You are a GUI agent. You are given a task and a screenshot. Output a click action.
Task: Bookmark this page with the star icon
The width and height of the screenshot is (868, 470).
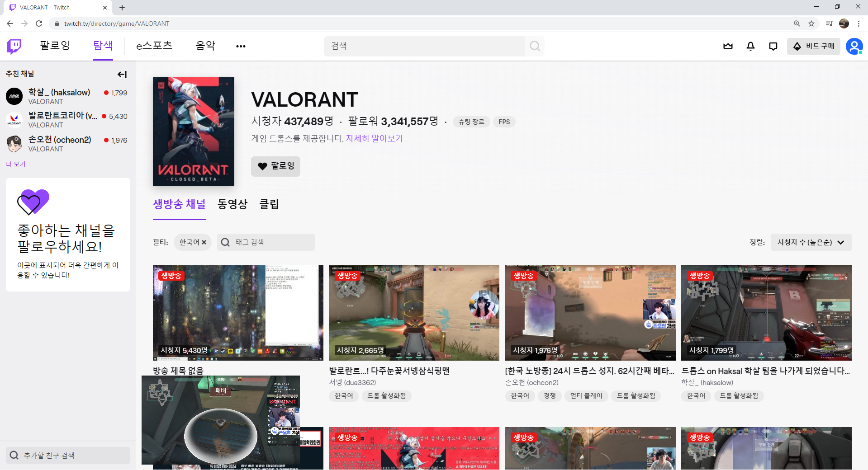811,23
